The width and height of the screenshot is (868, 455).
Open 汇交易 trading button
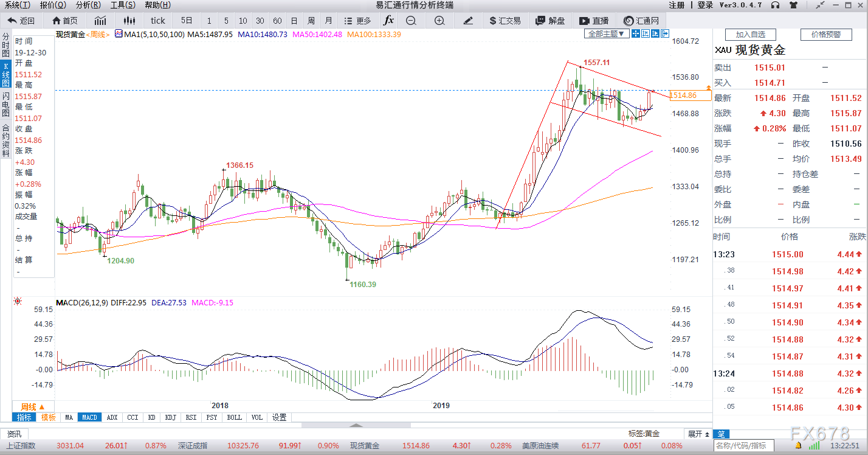click(x=505, y=20)
